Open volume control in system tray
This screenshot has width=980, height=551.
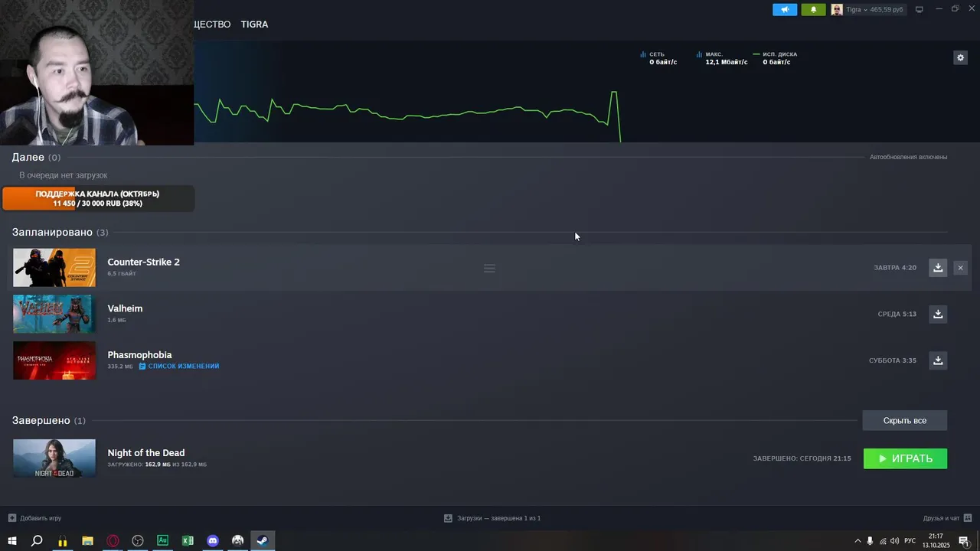tap(895, 541)
